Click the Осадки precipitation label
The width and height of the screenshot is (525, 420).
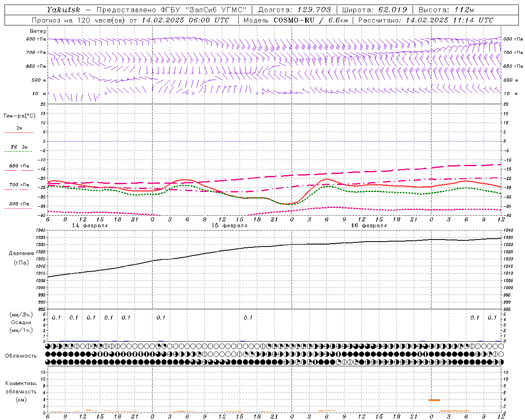tap(21, 322)
